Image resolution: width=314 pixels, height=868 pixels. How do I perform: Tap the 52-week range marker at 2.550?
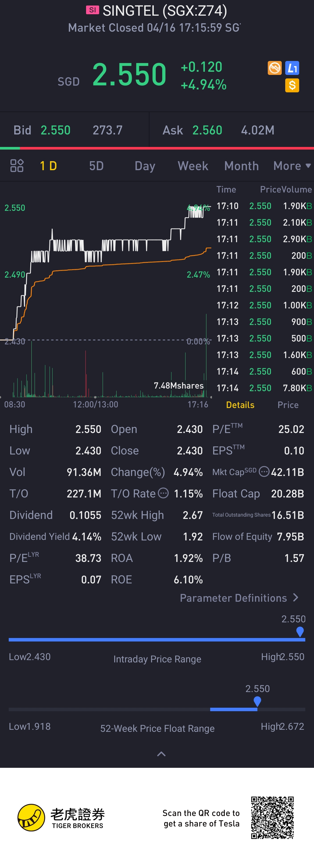click(x=257, y=702)
